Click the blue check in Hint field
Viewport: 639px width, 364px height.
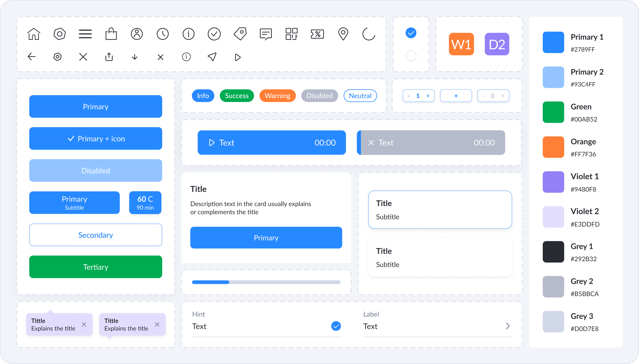pyautogui.click(x=336, y=326)
